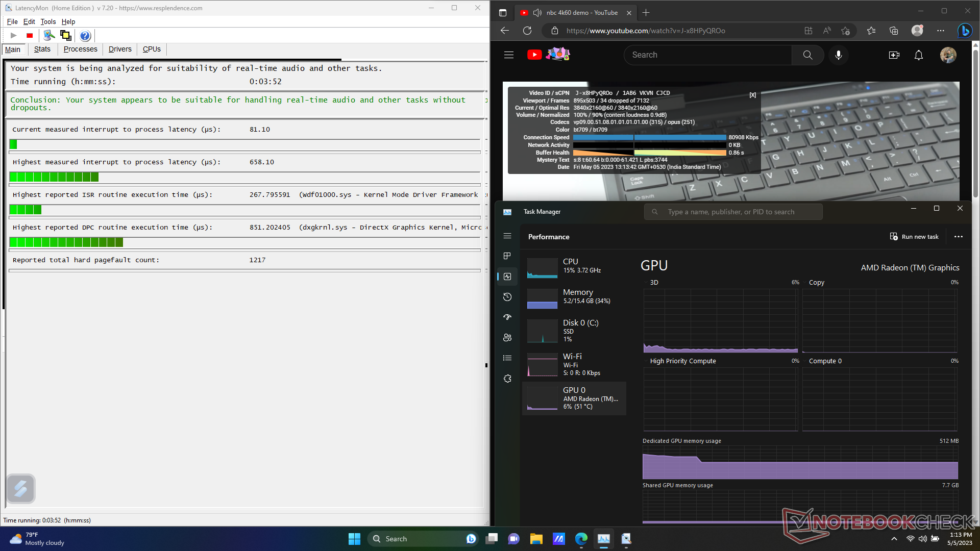Image resolution: width=980 pixels, height=551 pixels.
Task: Open Task Manager Startup apps sidebar icon
Action: (507, 317)
